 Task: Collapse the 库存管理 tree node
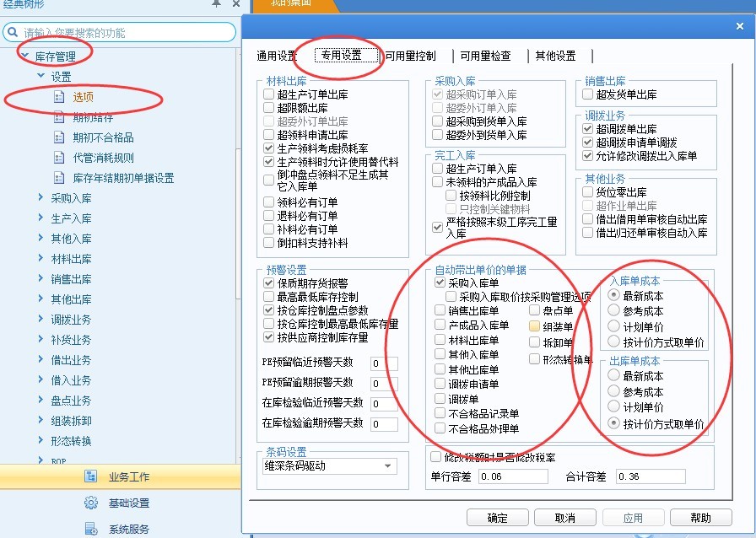[x=24, y=56]
